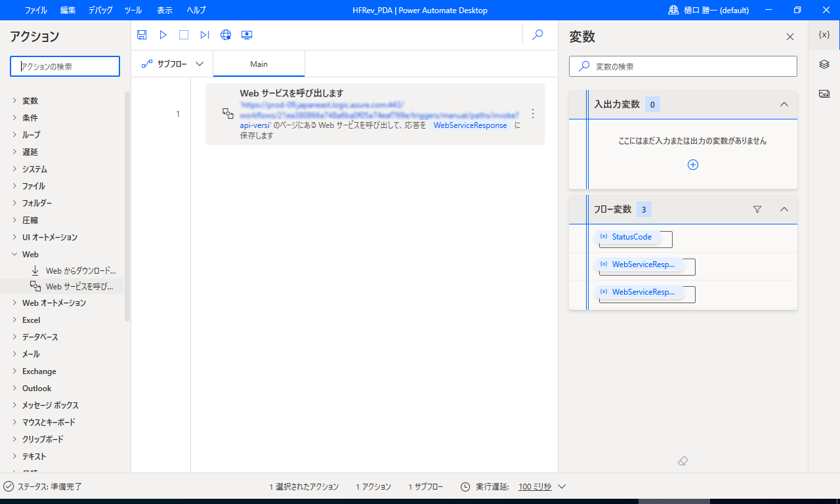Save the flow with the save icon
Viewport: 840px width, 504px height.
pos(142,35)
